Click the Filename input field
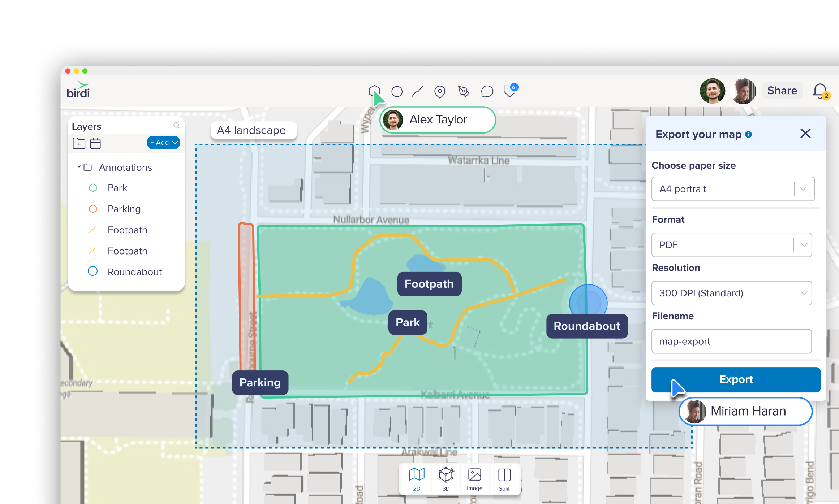The image size is (839, 504). click(x=731, y=342)
